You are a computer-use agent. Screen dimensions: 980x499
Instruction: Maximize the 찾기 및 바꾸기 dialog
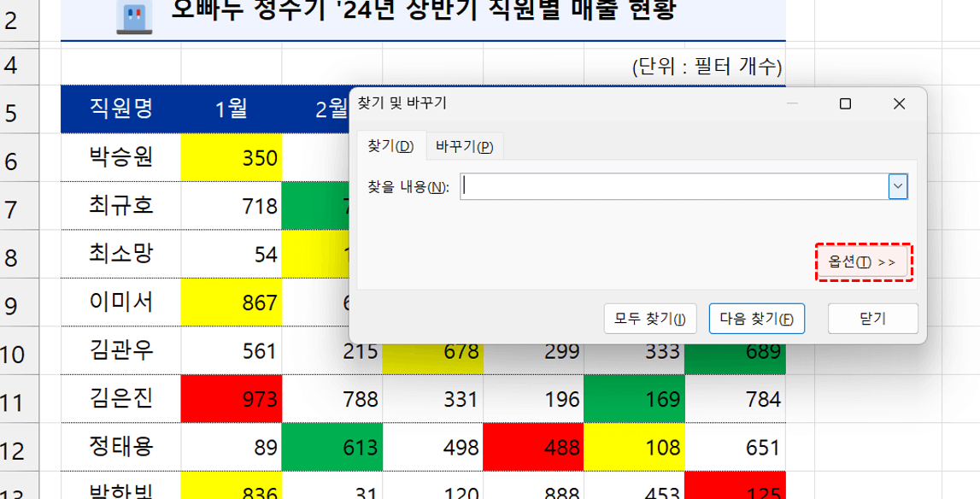(845, 103)
